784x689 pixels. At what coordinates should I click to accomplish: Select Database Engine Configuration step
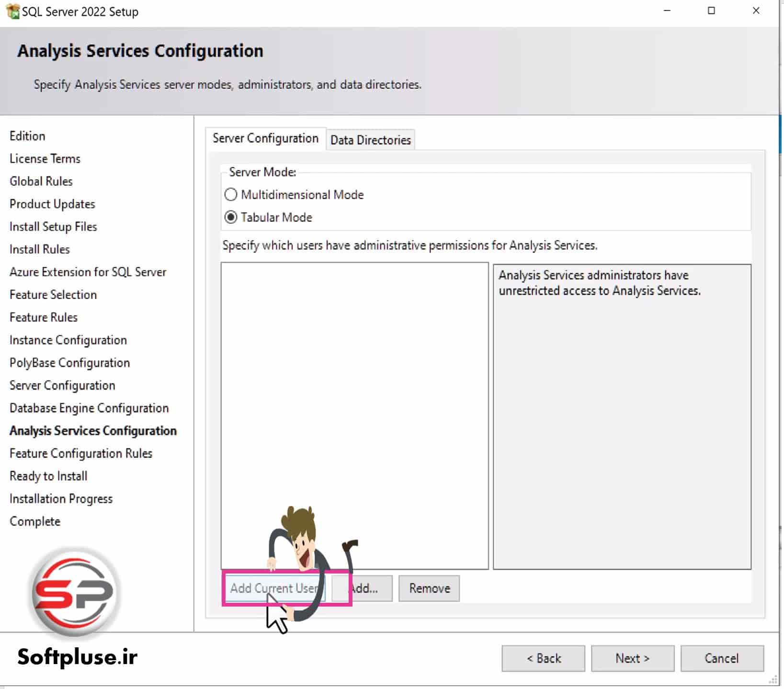pyautogui.click(x=89, y=408)
